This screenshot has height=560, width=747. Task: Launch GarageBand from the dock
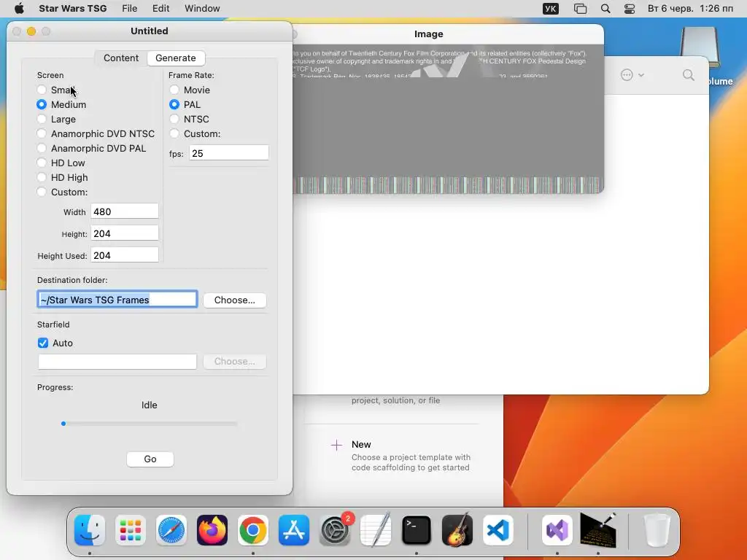(x=457, y=530)
